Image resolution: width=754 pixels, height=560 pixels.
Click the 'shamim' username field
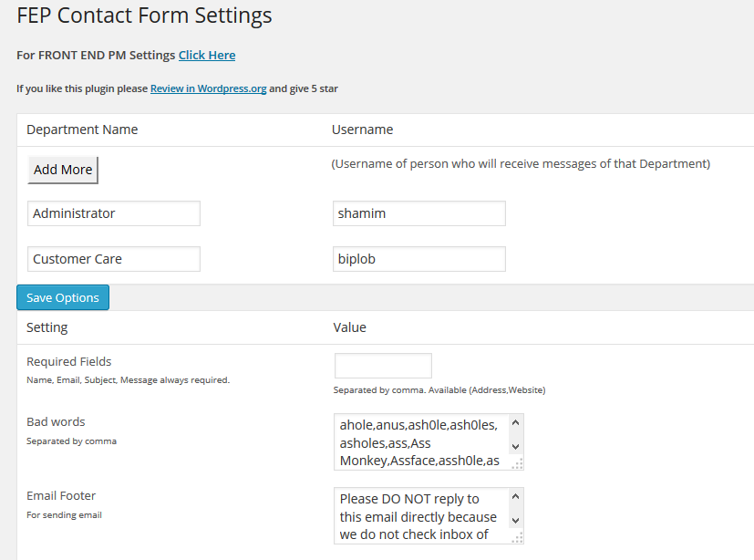tap(419, 213)
